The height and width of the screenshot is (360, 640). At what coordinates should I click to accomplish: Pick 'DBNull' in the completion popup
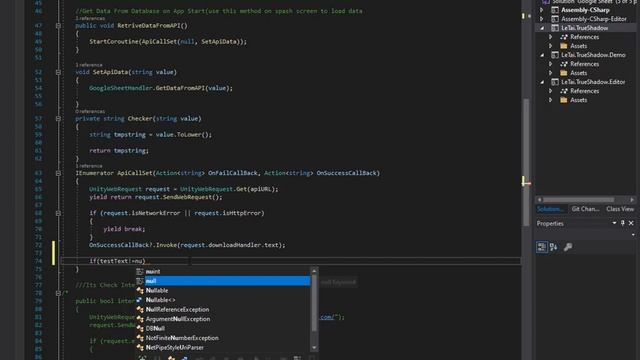(x=155, y=329)
